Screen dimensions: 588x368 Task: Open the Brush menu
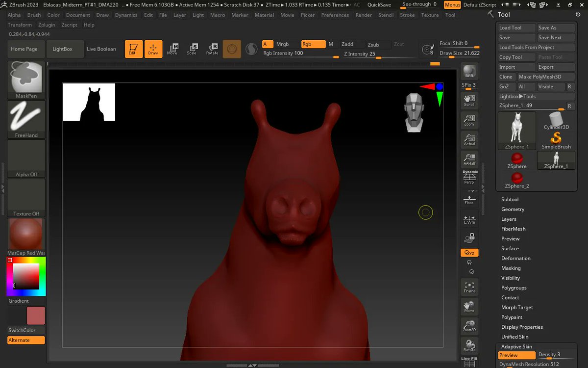click(x=34, y=15)
